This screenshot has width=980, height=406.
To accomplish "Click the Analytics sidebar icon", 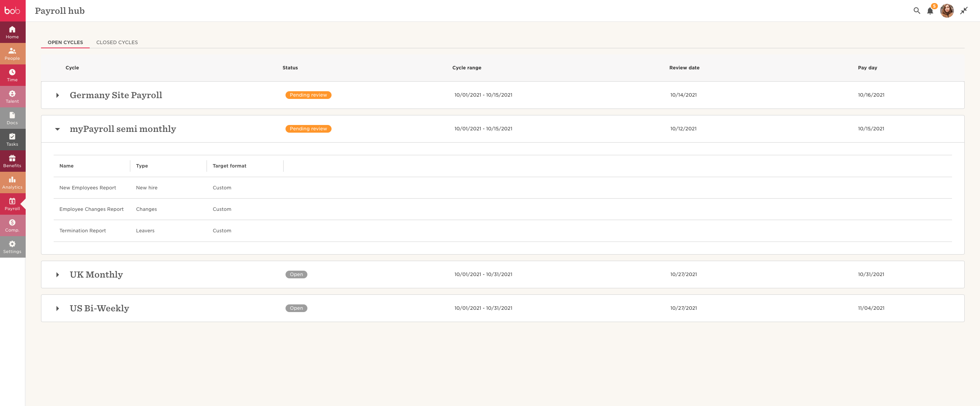I will (12, 182).
